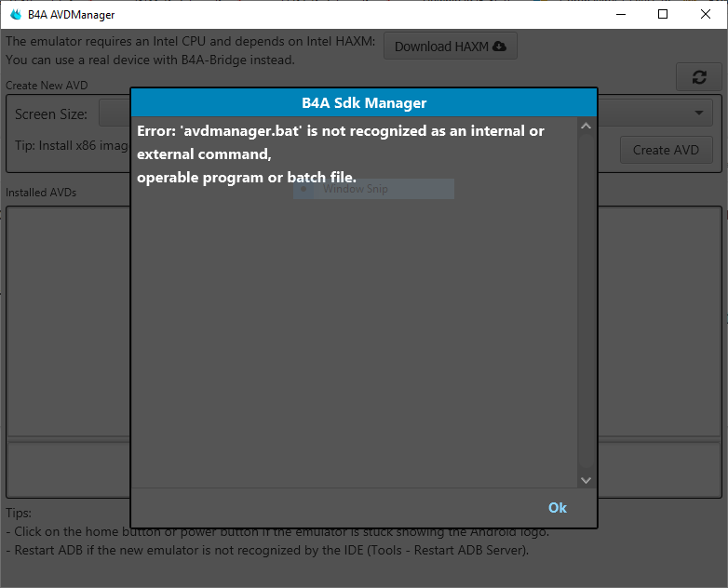
Task: Click the B4A flame icon in the title bar
Action: tap(16, 14)
